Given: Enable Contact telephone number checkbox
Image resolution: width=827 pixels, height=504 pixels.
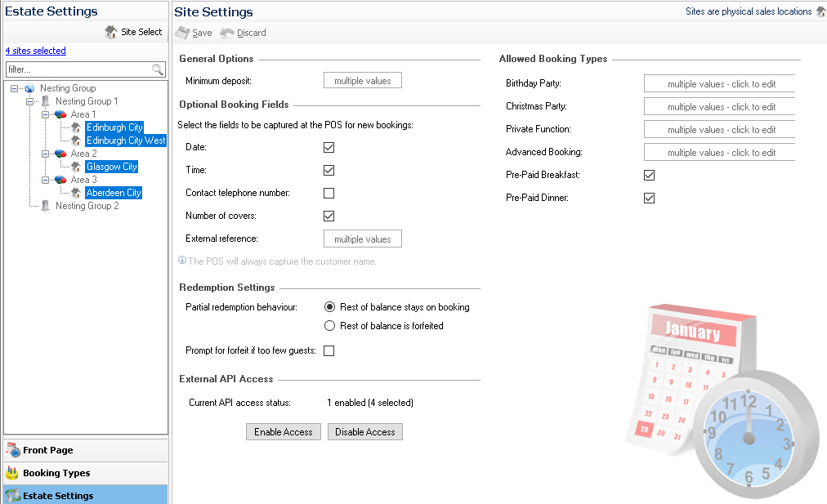Looking at the screenshot, I should (329, 194).
